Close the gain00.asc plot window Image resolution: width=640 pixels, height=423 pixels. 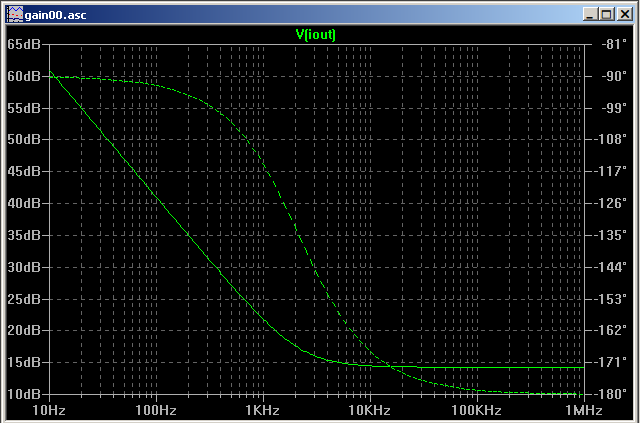pos(624,15)
